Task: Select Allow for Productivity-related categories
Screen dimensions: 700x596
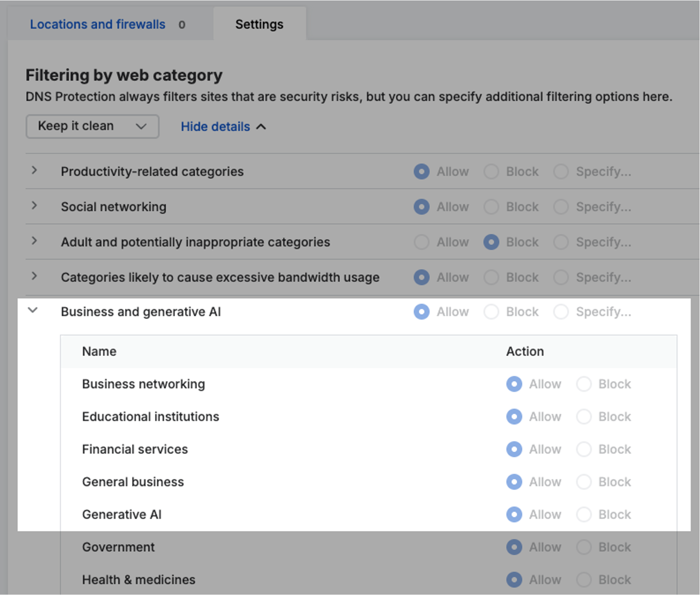Action: 421,171
